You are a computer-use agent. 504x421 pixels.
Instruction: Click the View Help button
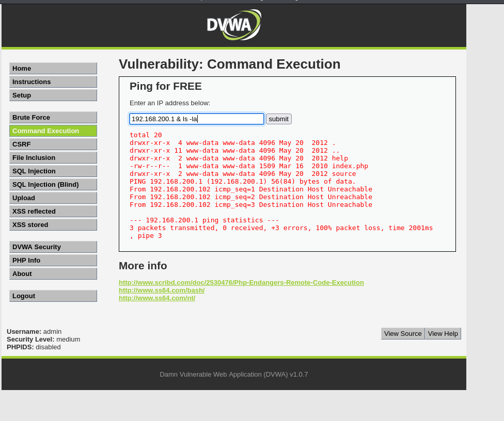click(443, 334)
